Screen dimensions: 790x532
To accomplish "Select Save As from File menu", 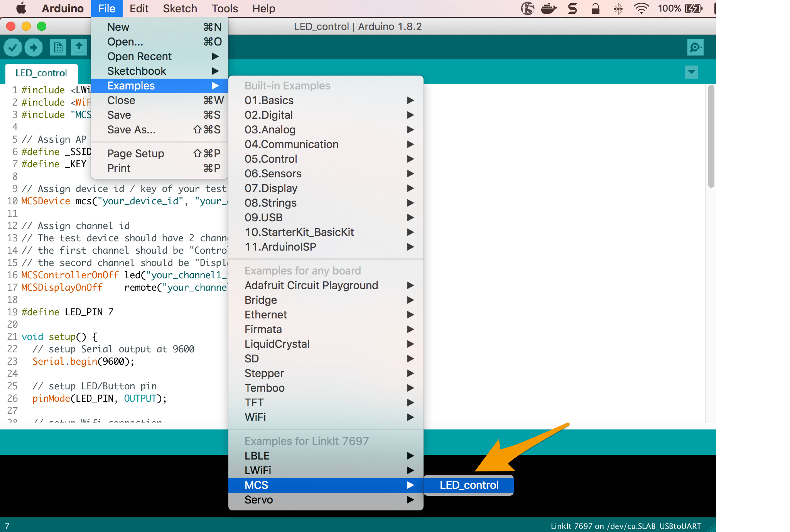I will [x=131, y=130].
